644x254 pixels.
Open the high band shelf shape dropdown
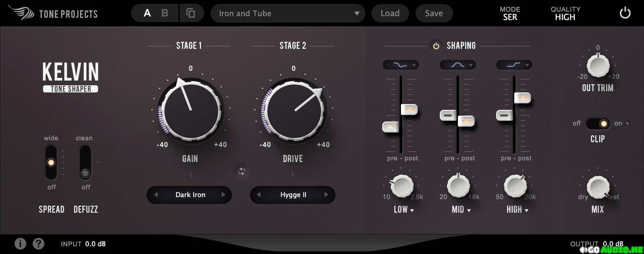514,65
